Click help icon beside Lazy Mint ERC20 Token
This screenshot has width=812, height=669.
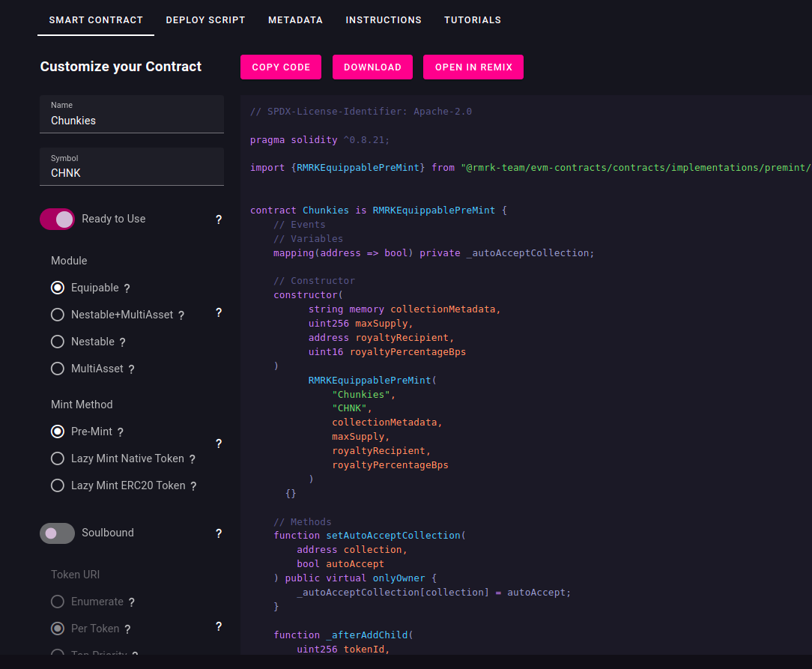(193, 486)
